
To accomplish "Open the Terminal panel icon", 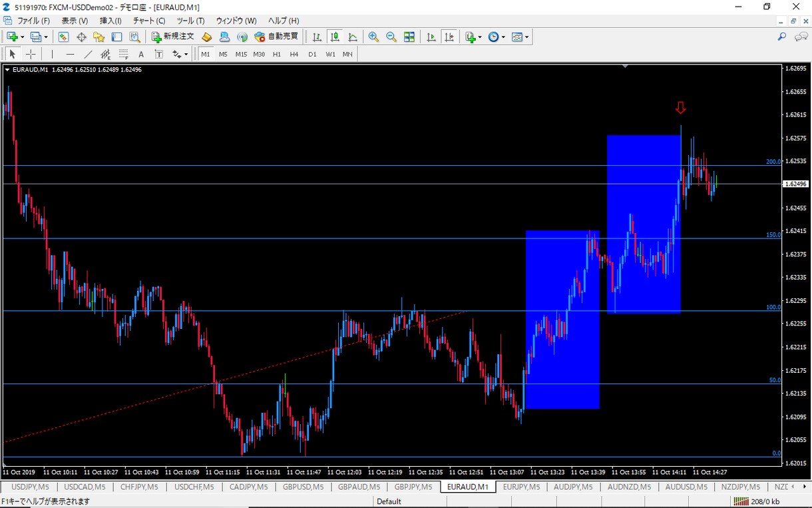I will click(x=117, y=37).
